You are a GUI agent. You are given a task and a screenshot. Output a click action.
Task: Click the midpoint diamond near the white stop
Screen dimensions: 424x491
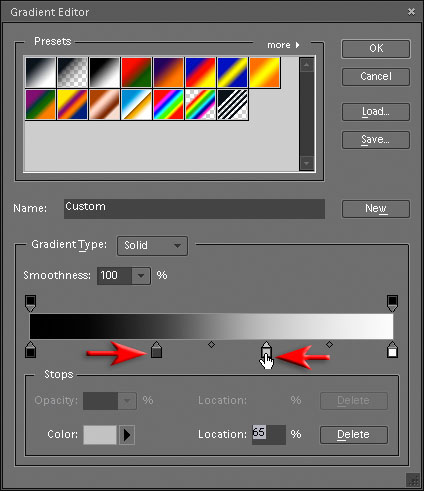(329, 344)
